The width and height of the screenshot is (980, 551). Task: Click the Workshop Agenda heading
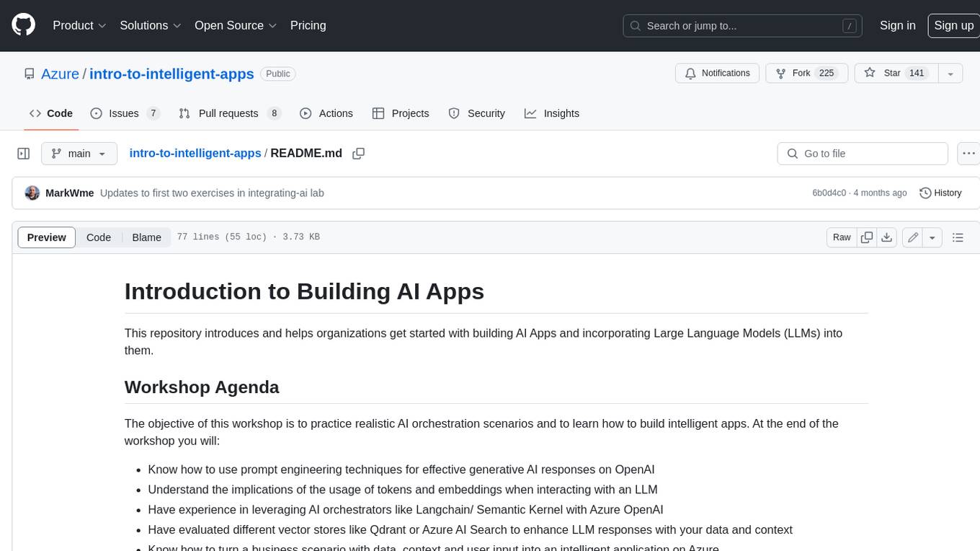pyautogui.click(x=202, y=387)
